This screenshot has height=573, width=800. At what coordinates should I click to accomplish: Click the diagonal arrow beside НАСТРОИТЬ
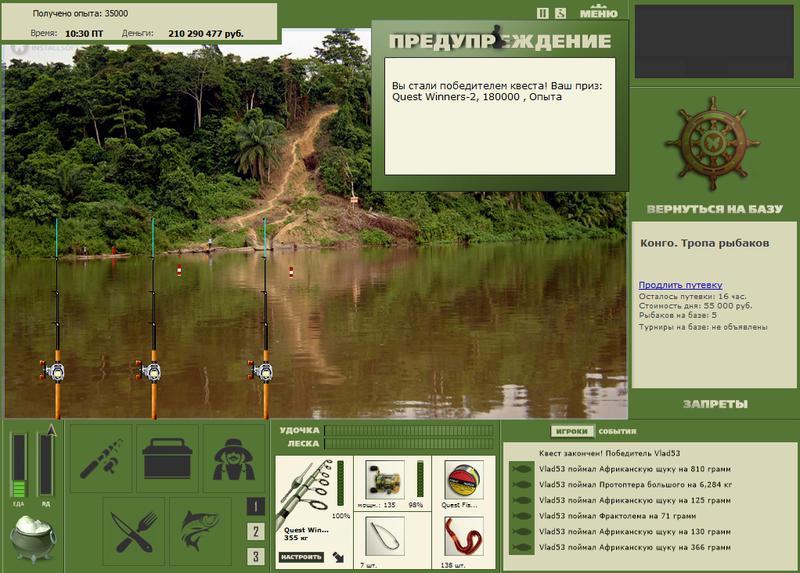338,557
